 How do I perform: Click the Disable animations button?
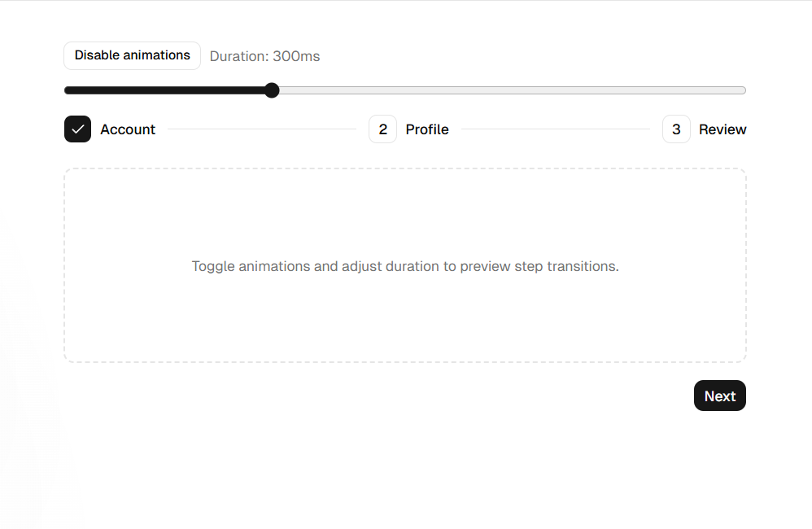132,55
